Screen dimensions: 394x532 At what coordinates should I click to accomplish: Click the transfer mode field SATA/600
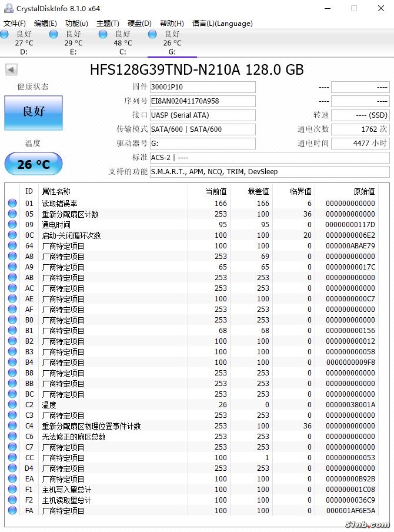[x=203, y=129]
